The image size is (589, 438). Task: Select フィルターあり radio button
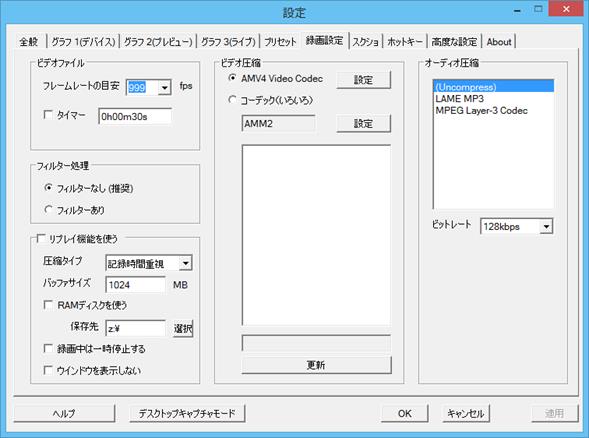coord(48,210)
